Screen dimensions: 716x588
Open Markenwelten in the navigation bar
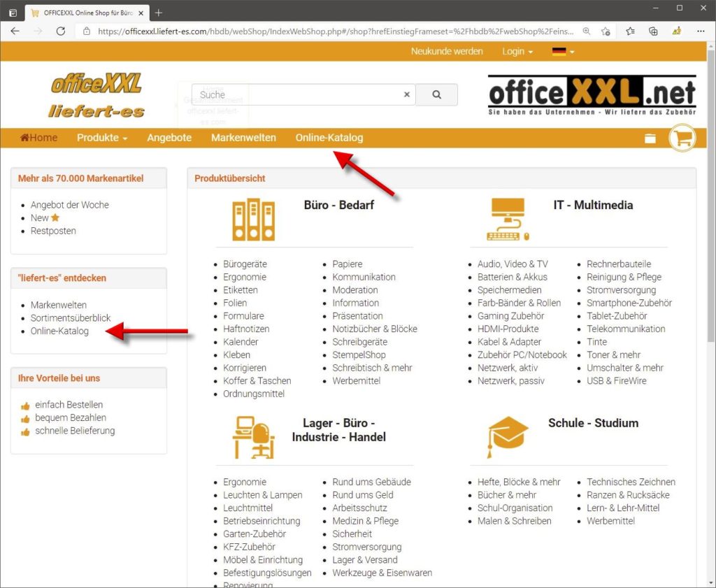(243, 138)
